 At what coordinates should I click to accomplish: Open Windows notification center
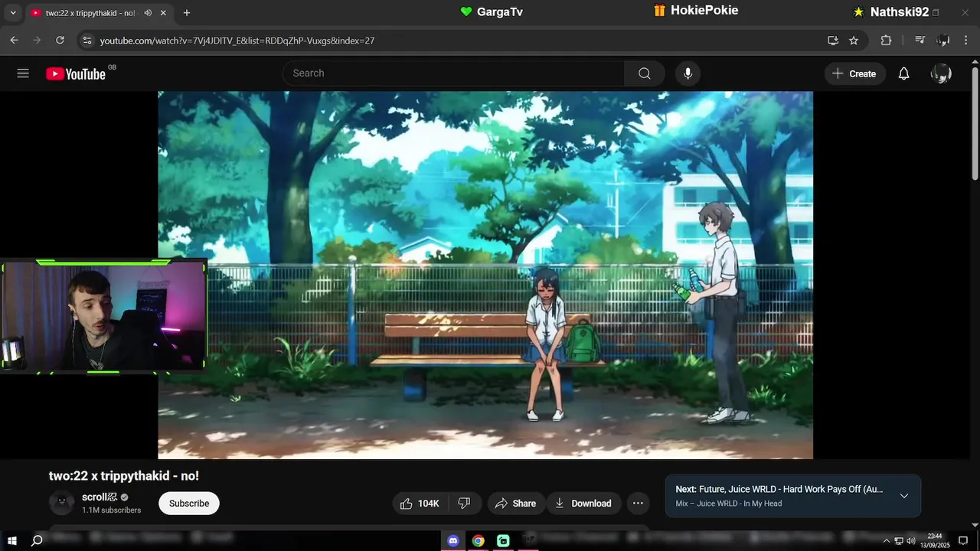[x=963, y=540]
